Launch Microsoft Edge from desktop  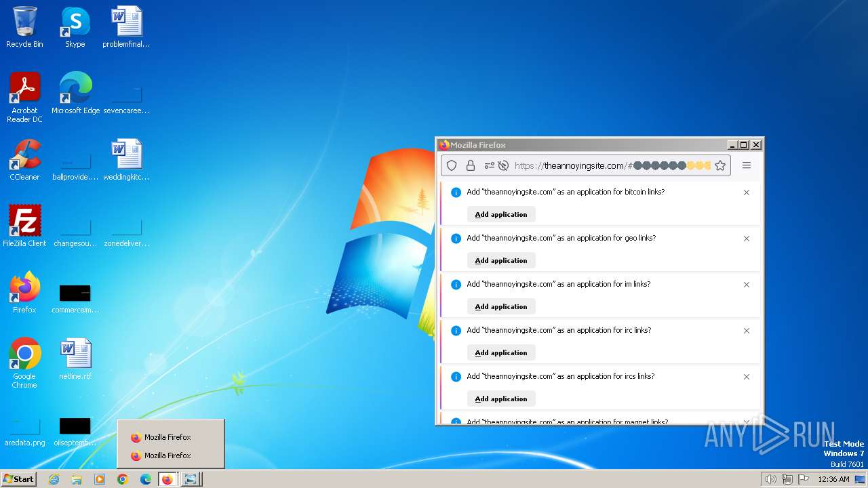click(75, 94)
